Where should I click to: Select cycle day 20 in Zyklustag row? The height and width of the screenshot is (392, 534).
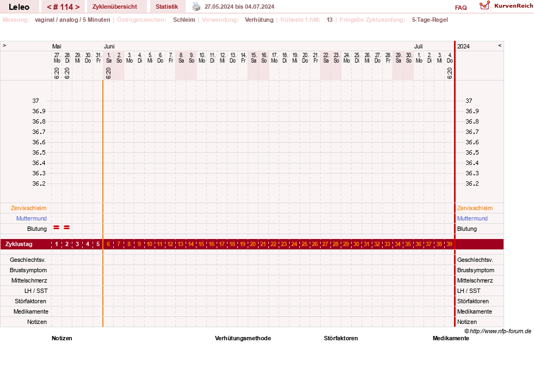pyautogui.click(x=253, y=244)
